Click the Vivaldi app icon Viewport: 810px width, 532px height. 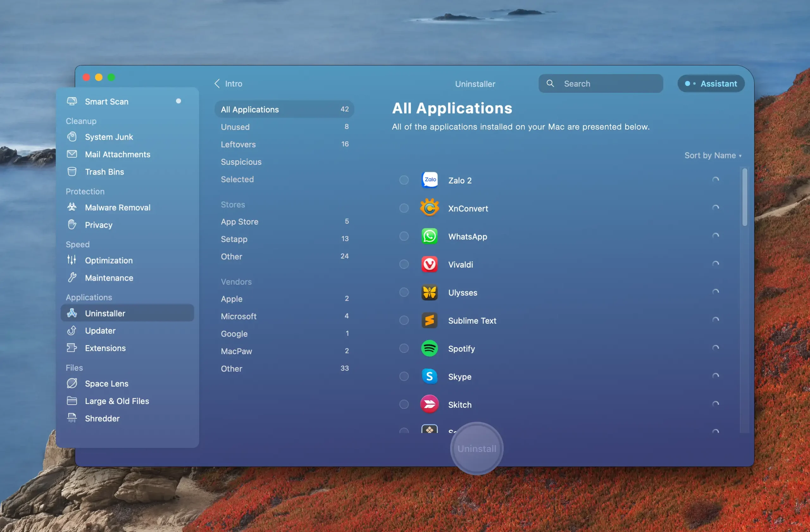(429, 264)
